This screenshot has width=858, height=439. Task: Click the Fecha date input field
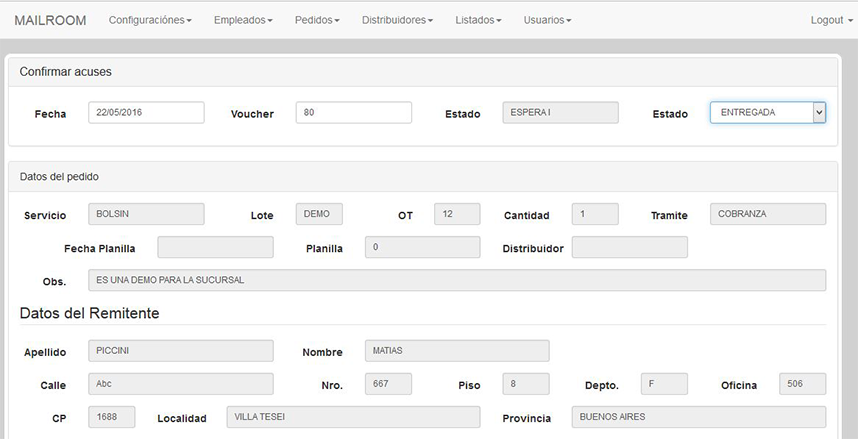coord(146,113)
